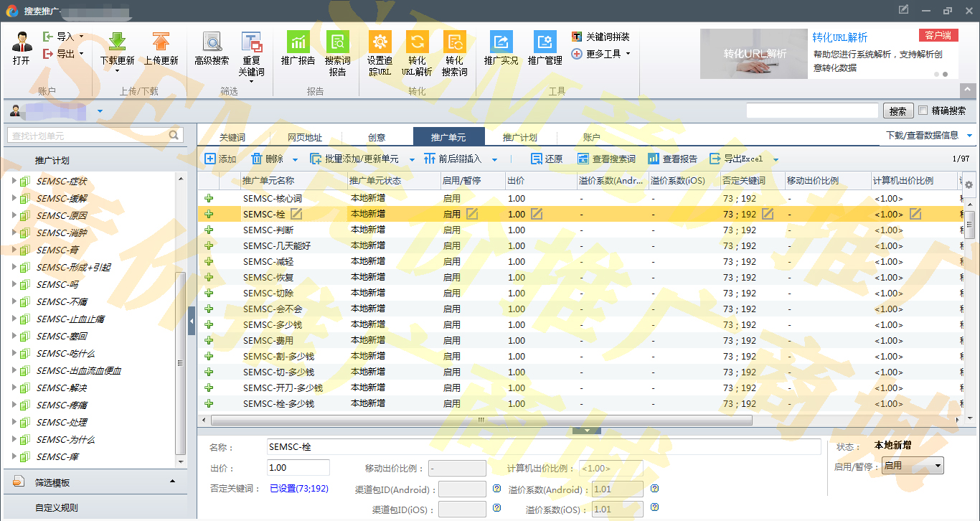Select the SEMSC-核心词 row

(x=580, y=198)
